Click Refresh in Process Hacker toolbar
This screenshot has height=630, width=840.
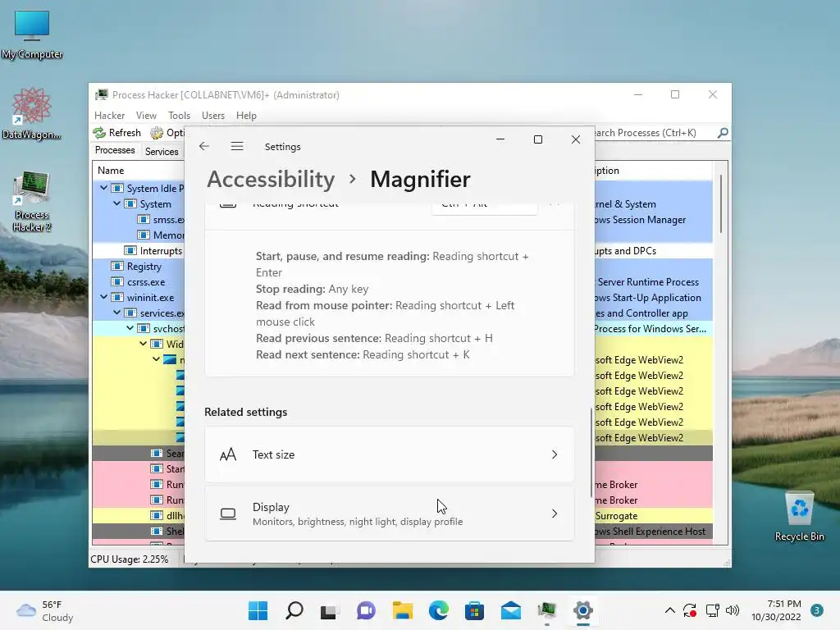[117, 132]
